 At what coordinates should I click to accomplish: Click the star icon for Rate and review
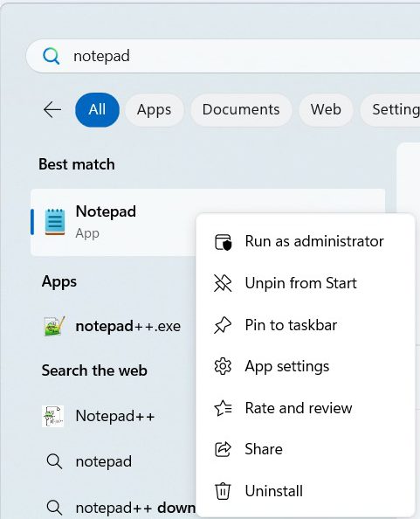[x=223, y=408]
